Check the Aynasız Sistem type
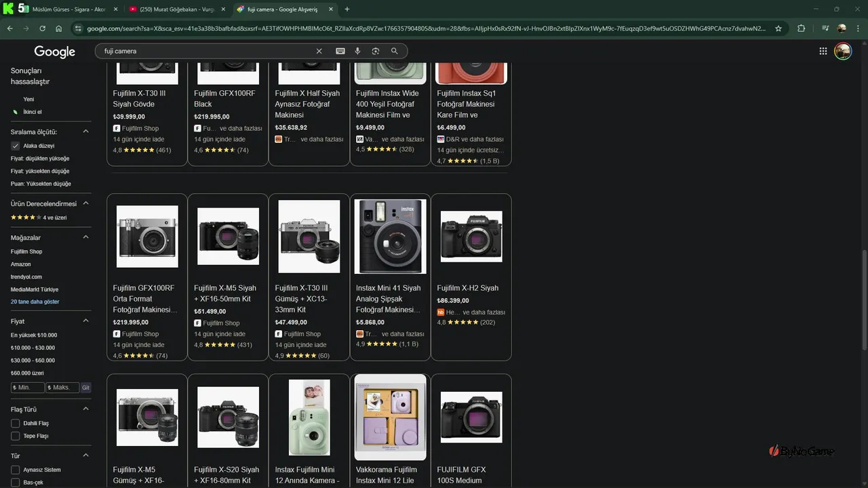This screenshot has height=488, width=868. 15,470
